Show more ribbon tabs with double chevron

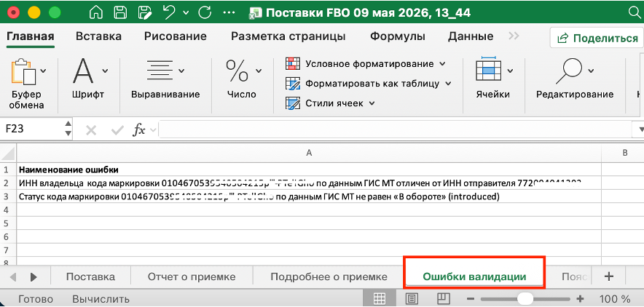pos(514,36)
